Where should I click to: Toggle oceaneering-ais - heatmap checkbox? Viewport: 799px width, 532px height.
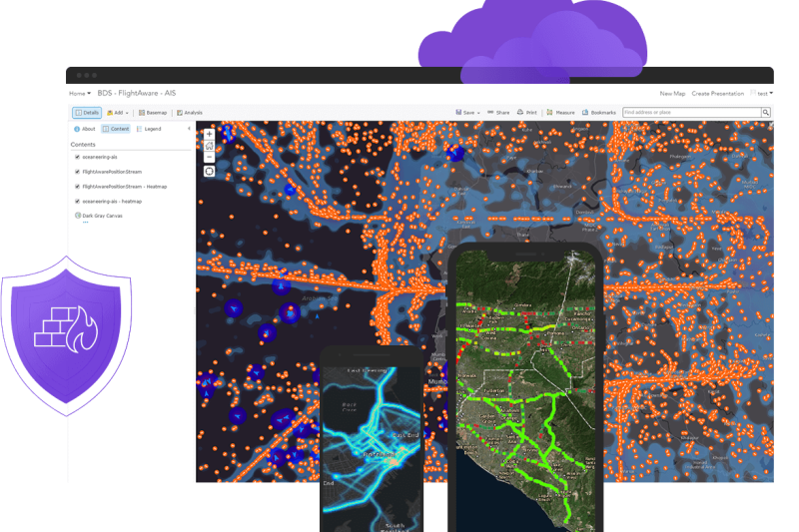(78, 202)
